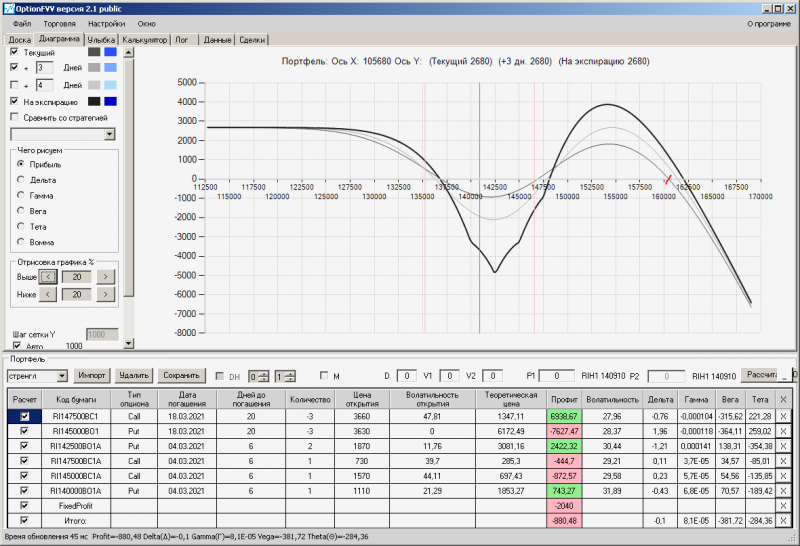Click the Профит column header
800x546 pixels.
[x=564, y=400]
